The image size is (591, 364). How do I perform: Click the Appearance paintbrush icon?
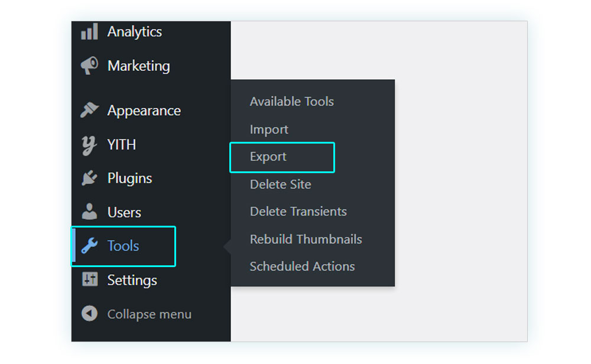click(89, 110)
